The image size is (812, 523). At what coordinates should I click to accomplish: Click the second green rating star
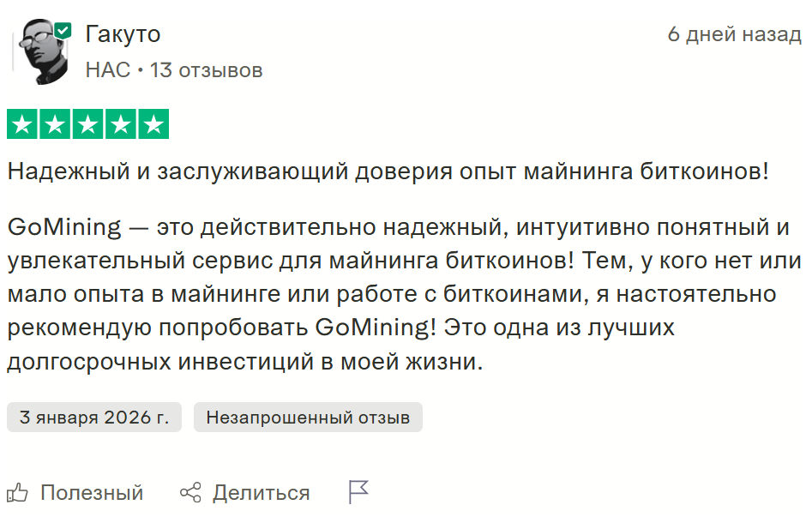tap(55, 125)
